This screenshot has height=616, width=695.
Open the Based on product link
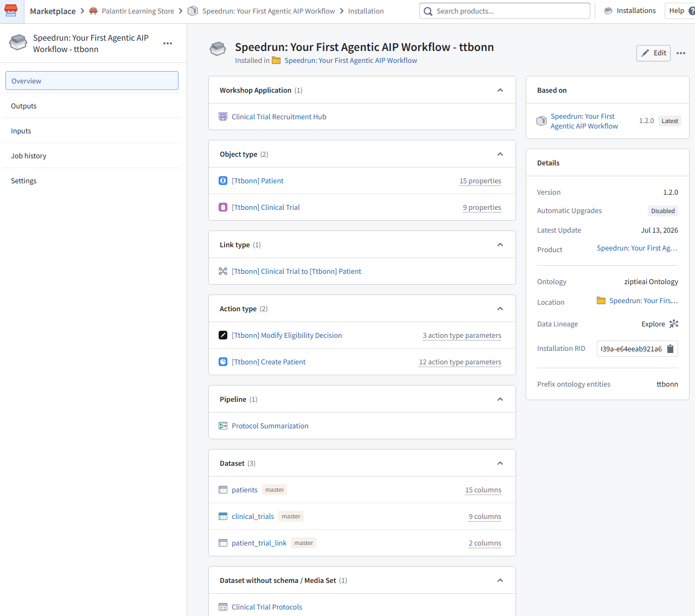tap(584, 121)
